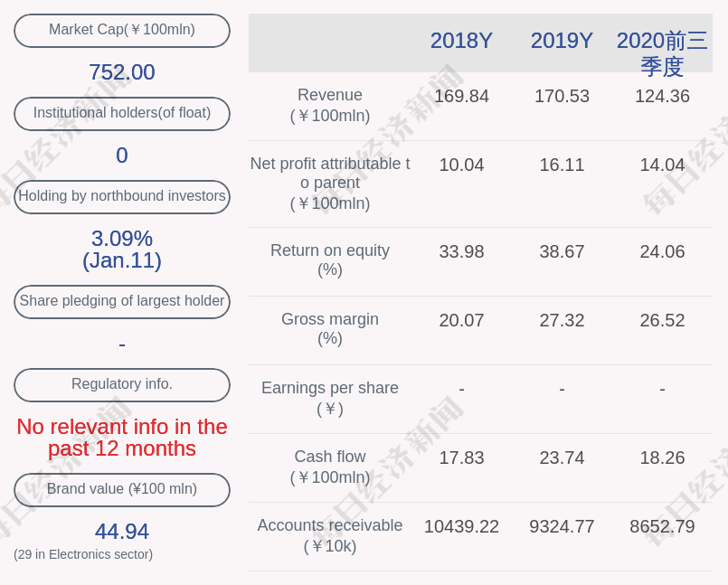The image size is (728, 585).
Task: Select the 2020前三季度 column header
Action: click(x=662, y=53)
